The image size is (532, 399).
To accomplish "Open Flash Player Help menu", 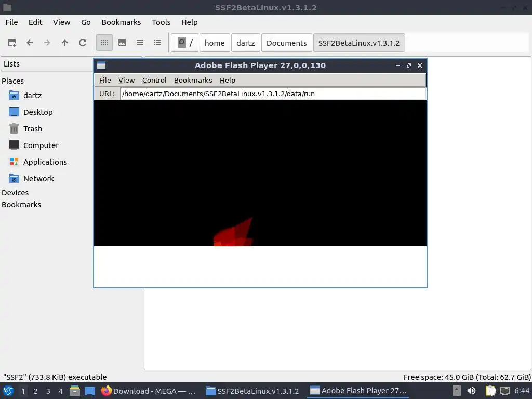I will coord(228,81).
